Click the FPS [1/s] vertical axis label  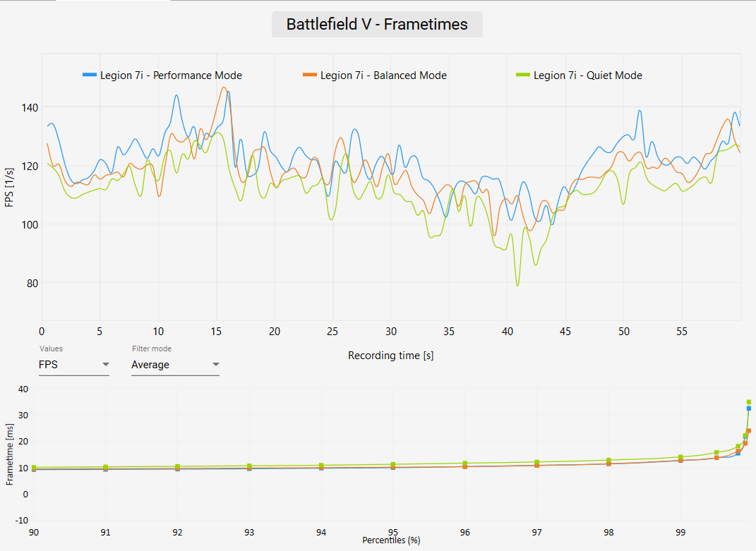coord(9,188)
